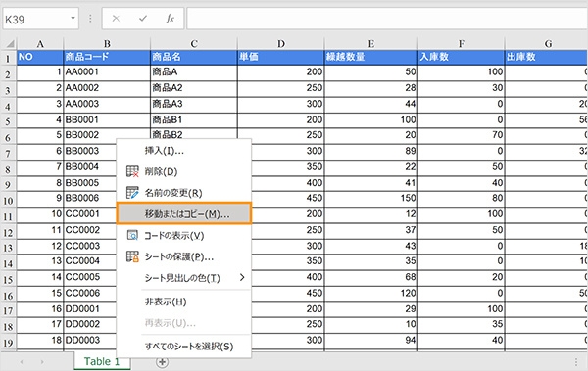Click cell DD0003
Image resolution: width=588 pixels, height=371 pixels.
[x=90, y=341]
